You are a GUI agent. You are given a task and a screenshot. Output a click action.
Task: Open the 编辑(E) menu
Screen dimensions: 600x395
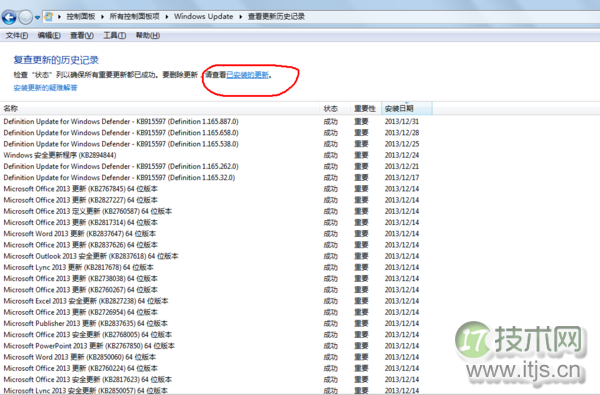point(49,36)
